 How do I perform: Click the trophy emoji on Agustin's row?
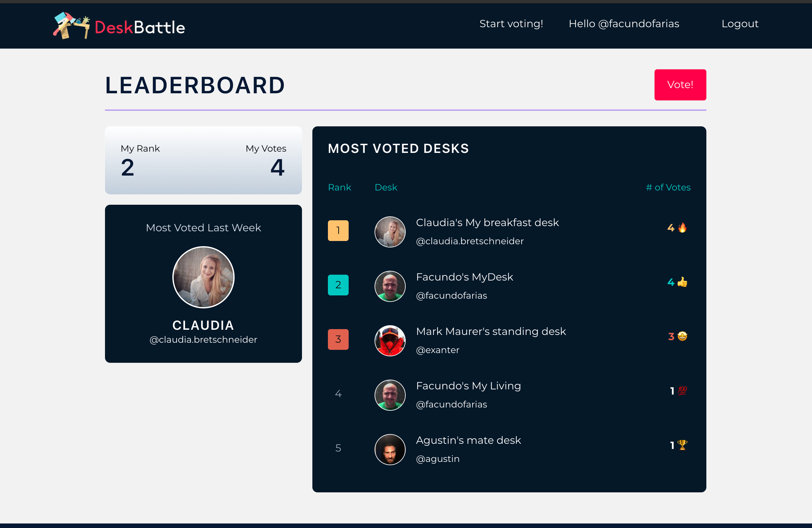pyautogui.click(x=682, y=445)
